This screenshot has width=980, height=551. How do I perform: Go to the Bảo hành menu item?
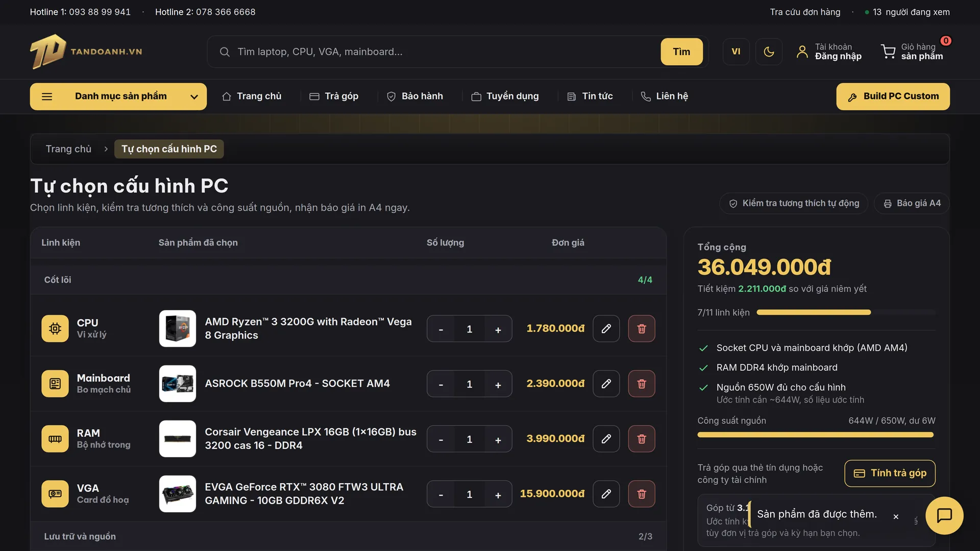pyautogui.click(x=415, y=96)
